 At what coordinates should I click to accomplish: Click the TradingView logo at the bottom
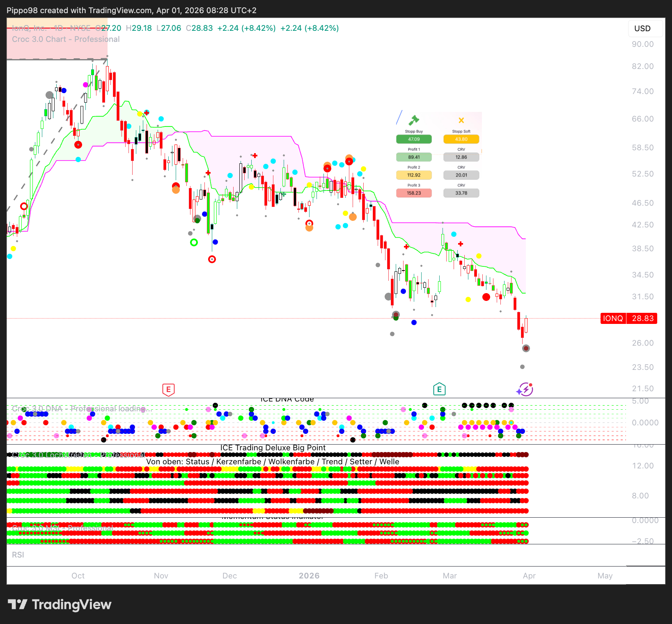tap(60, 604)
